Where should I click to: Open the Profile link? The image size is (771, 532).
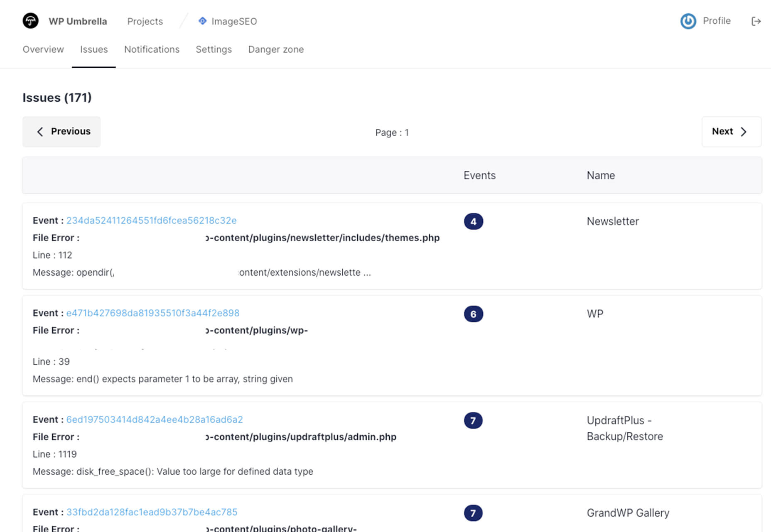click(x=717, y=21)
